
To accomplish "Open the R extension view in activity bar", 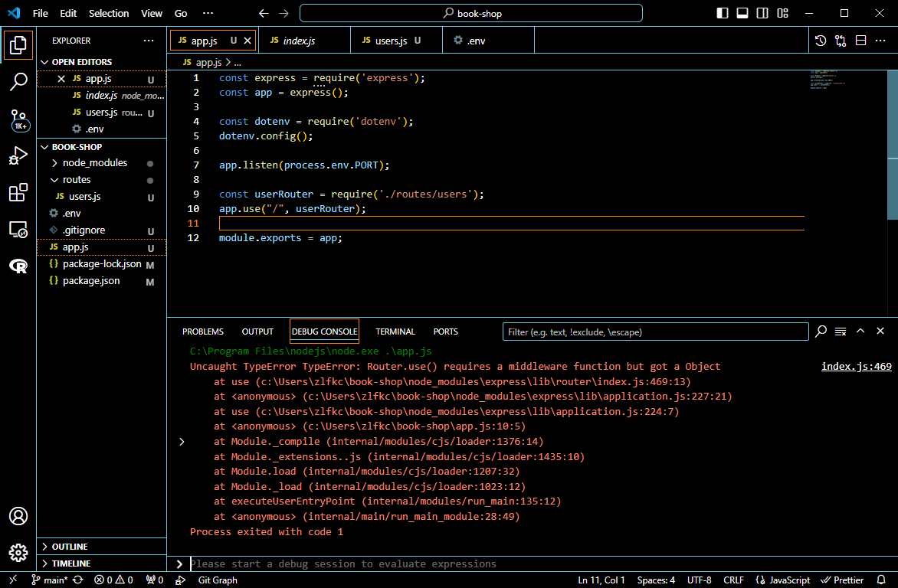I will (x=18, y=266).
